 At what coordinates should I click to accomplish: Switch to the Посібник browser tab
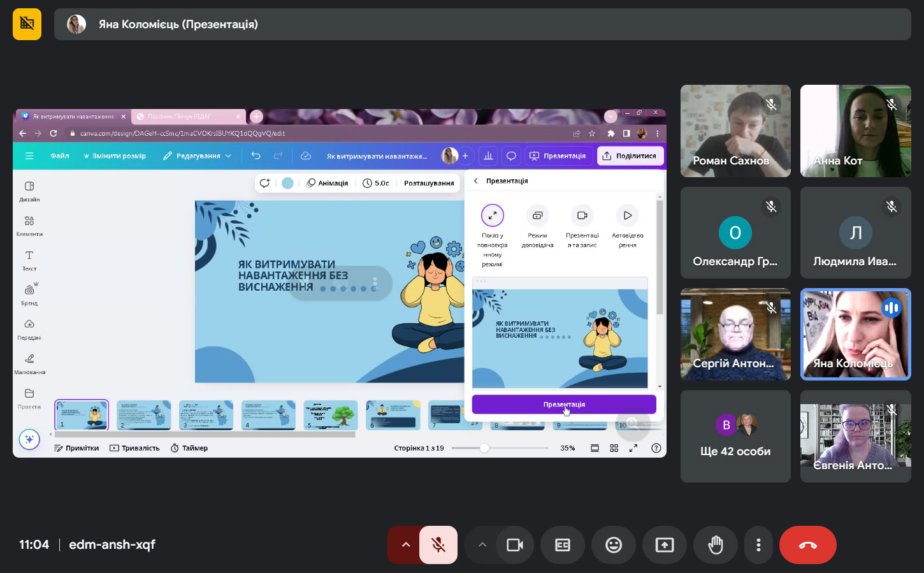point(189,117)
